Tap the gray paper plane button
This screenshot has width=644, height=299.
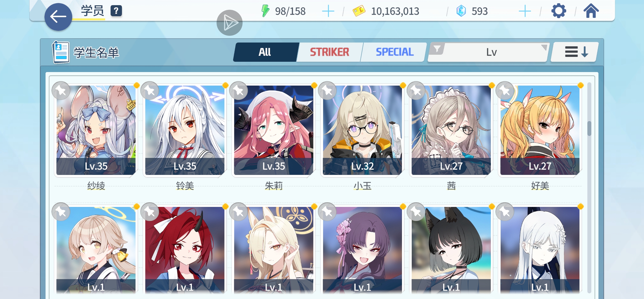pos(230,23)
